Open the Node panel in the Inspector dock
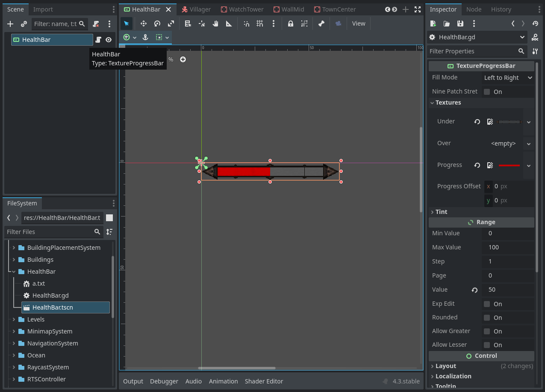 pos(475,9)
